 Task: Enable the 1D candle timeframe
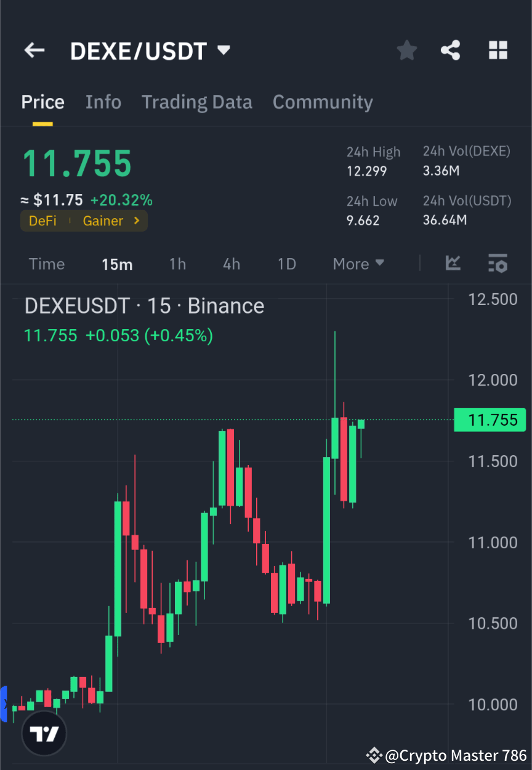(286, 264)
